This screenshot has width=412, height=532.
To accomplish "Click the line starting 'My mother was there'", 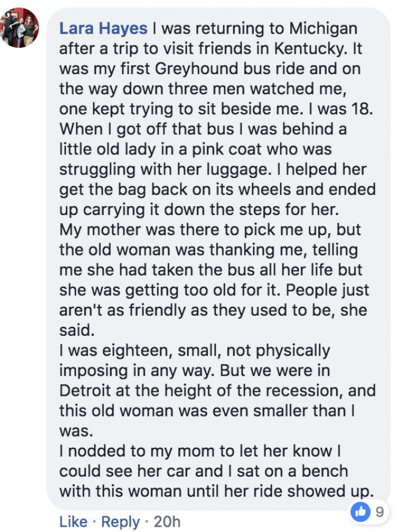I will pyautogui.click(x=210, y=230).
